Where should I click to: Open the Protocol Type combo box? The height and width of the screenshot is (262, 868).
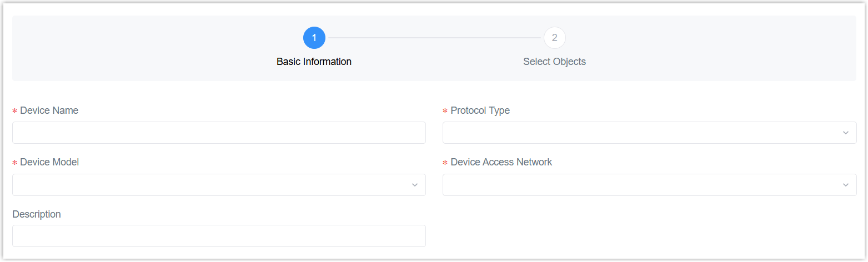[x=639, y=133]
